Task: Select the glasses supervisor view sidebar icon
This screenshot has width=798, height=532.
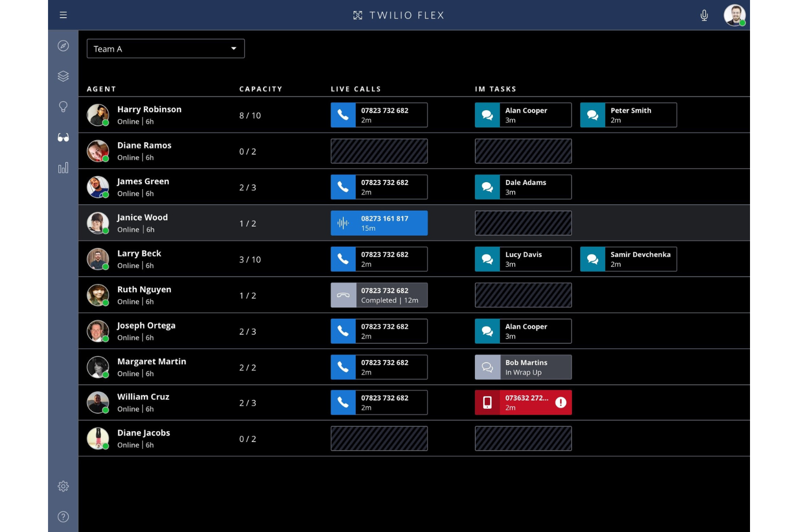Action: pyautogui.click(x=63, y=137)
